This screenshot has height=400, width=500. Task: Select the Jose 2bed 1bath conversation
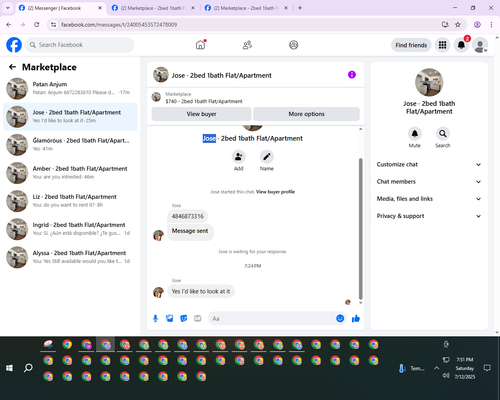coord(70,117)
